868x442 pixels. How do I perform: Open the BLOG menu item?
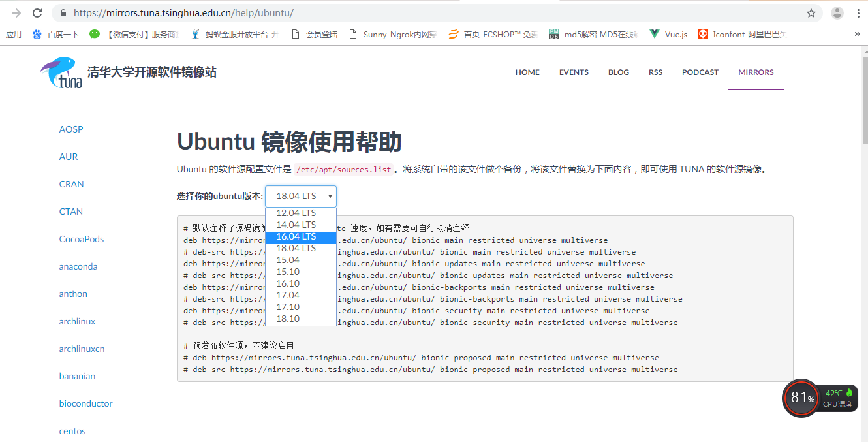[x=618, y=72]
